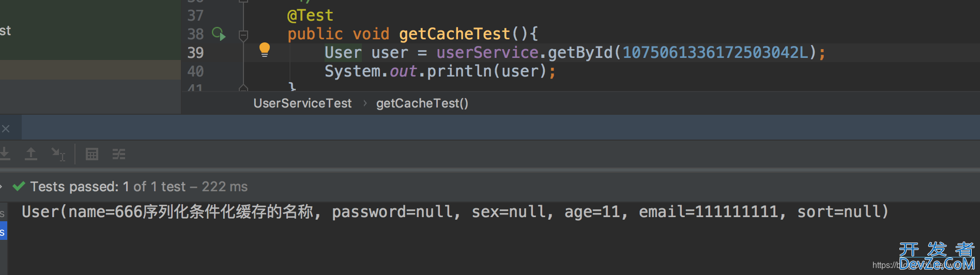The height and width of the screenshot is (275, 980).
Task: Close the run tab with the X
Action: 6,129
